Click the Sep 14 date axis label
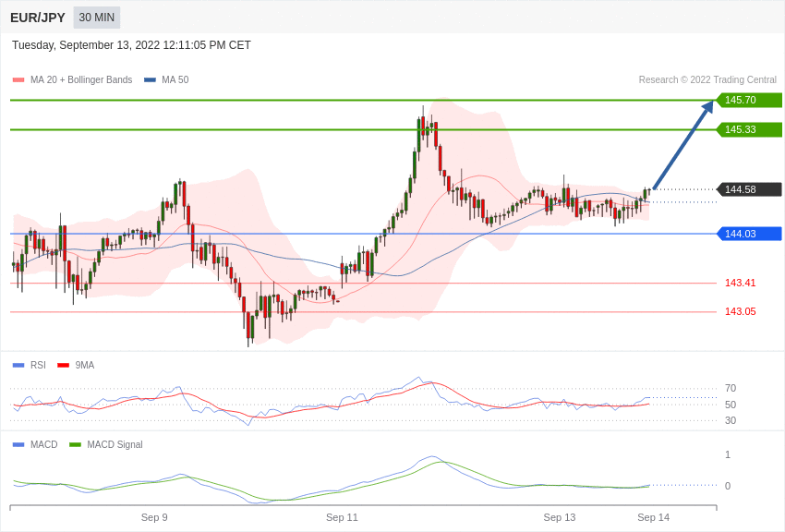The image size is (785, 532). tap(653, 517)
